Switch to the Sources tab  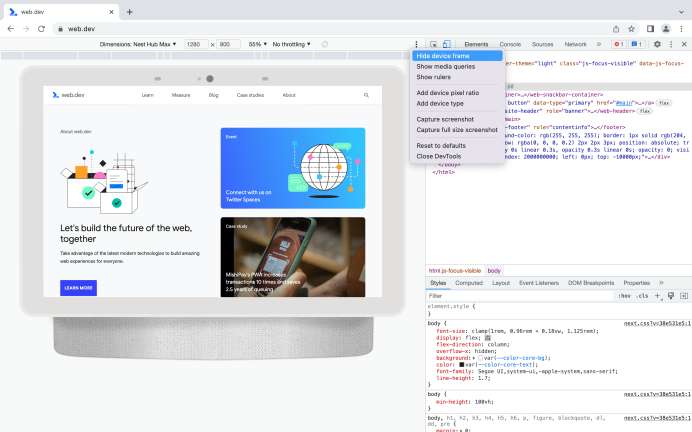tap(542, 44)
